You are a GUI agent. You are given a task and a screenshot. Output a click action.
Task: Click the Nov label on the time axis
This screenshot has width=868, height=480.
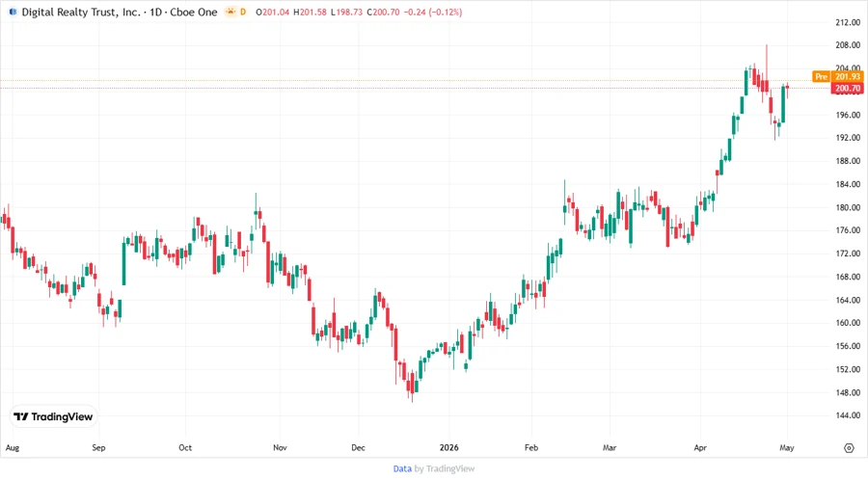pos(280,447)
